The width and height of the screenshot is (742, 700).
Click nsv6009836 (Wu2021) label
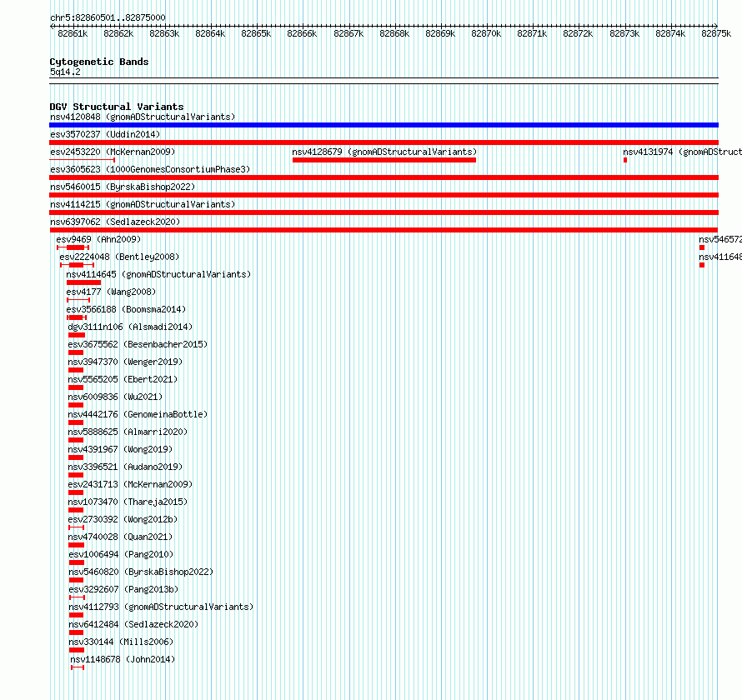pos(115,397)
